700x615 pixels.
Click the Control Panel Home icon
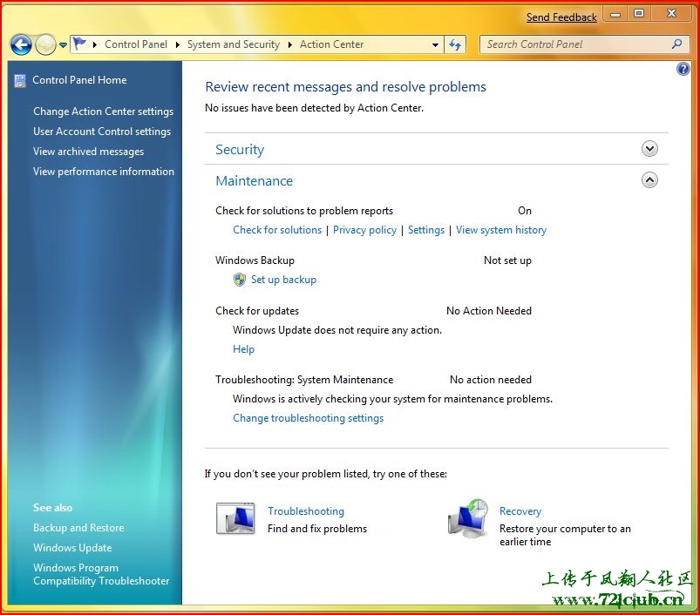20,81
